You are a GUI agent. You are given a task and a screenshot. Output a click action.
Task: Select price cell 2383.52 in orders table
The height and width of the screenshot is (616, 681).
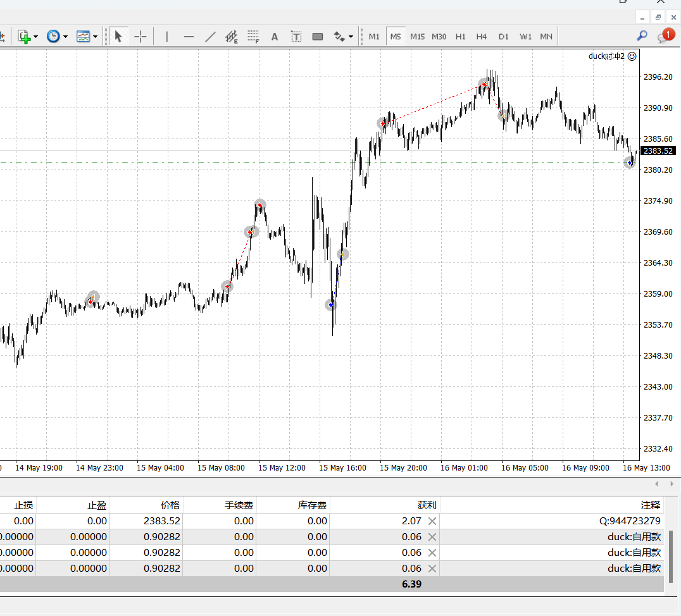161,521
